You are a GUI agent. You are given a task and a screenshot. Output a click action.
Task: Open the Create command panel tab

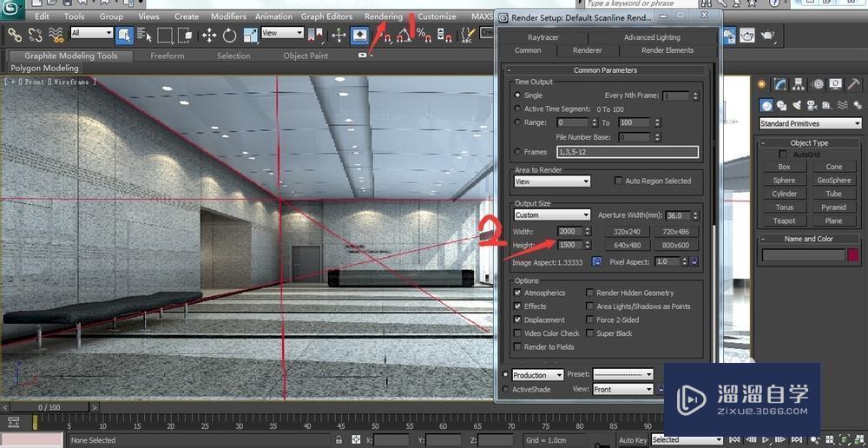pyautogui.click(x=763, y=84)
